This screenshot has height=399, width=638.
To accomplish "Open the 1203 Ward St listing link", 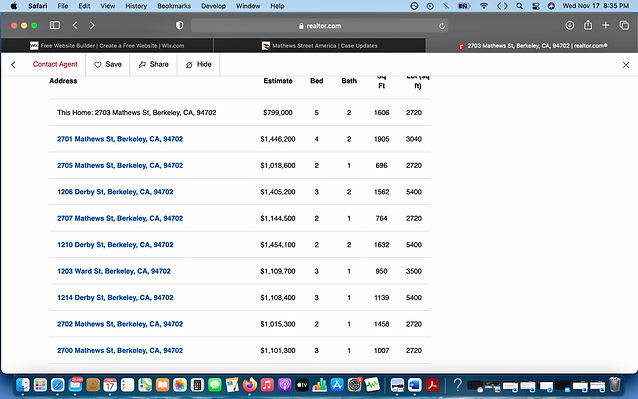I will (x=114, y=271).
